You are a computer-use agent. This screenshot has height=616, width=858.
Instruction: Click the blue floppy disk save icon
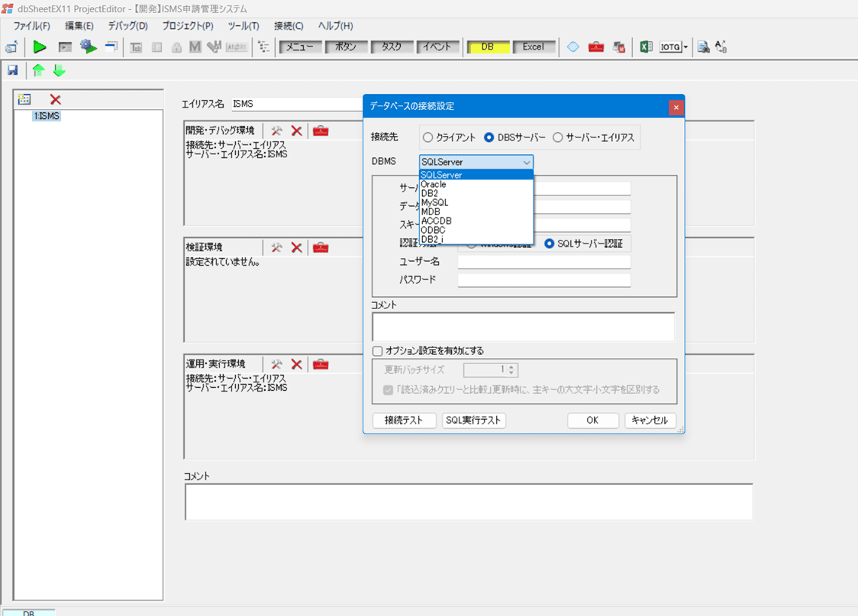[13, 70]
